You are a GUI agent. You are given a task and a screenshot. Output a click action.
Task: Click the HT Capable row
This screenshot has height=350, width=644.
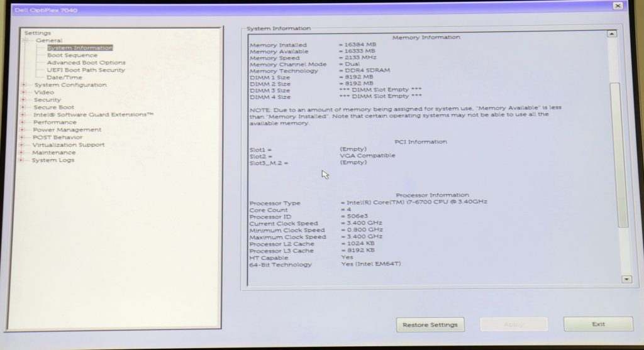tap(301, 258)
